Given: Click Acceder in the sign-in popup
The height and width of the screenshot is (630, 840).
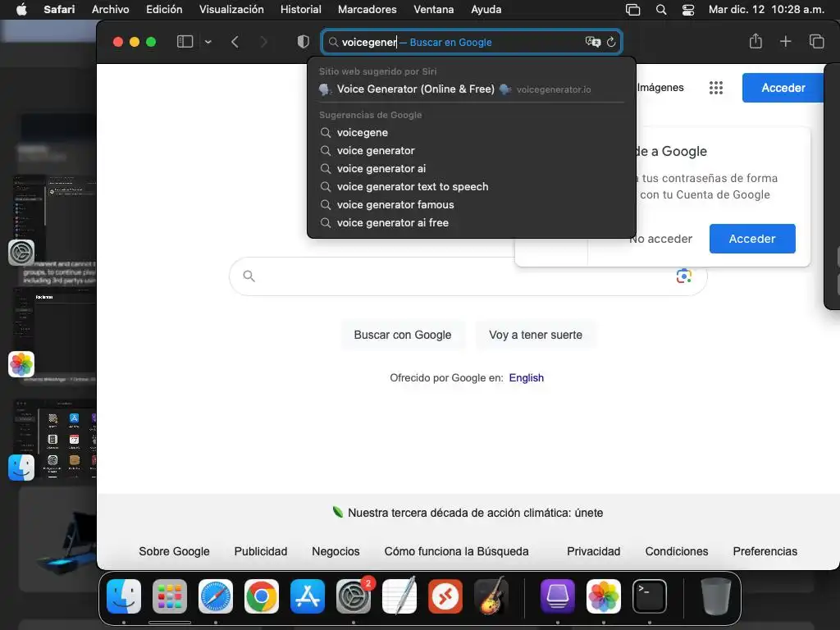Looking at the screenshot, I should click(x=752, y=239).
